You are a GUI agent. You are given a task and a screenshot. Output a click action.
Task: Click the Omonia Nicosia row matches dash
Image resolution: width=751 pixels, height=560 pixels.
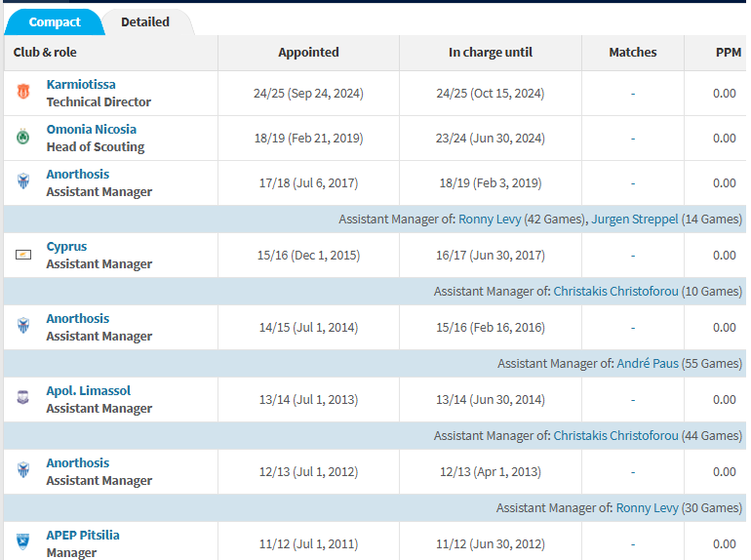point(633,139)
